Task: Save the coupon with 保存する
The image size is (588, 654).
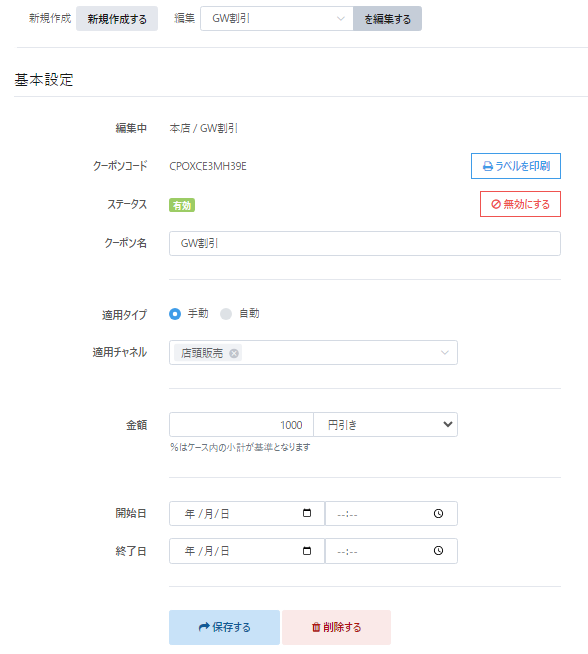Action: pyautogui.click(x=224, y=627)
